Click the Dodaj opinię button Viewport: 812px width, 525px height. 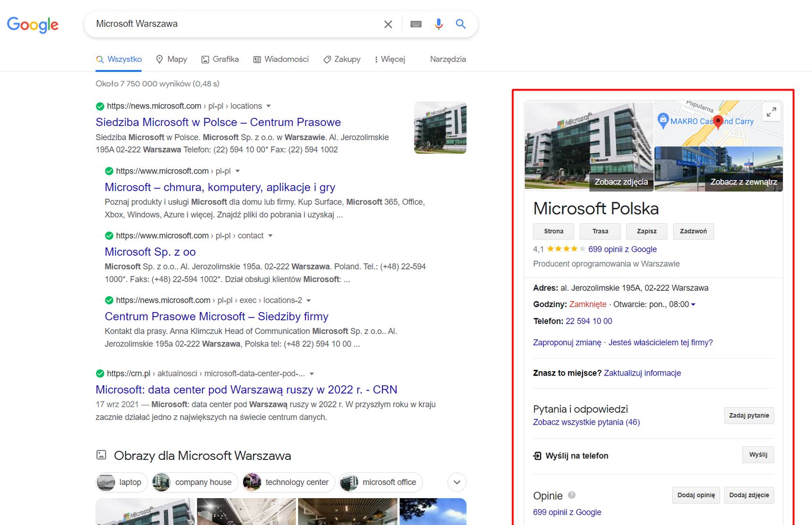coord(696,495)
